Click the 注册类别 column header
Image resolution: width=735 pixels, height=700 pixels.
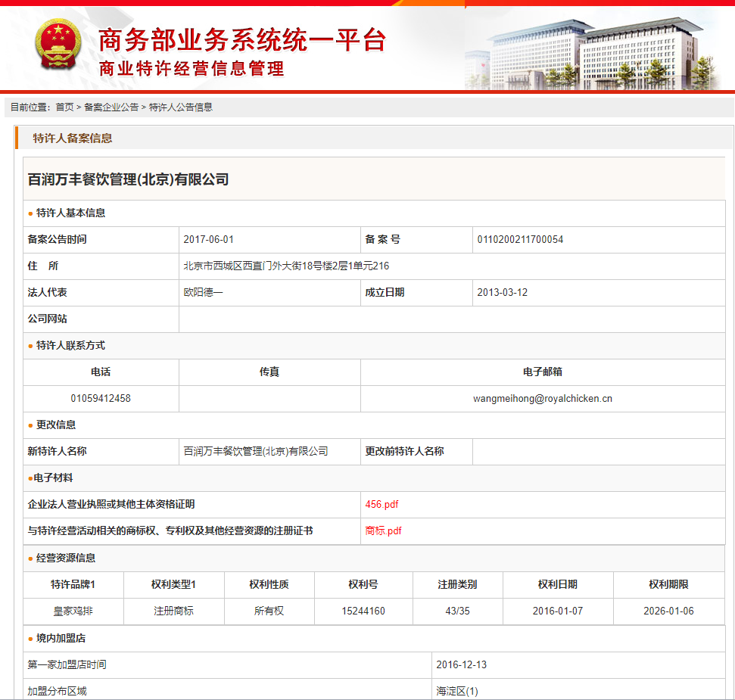457,585
